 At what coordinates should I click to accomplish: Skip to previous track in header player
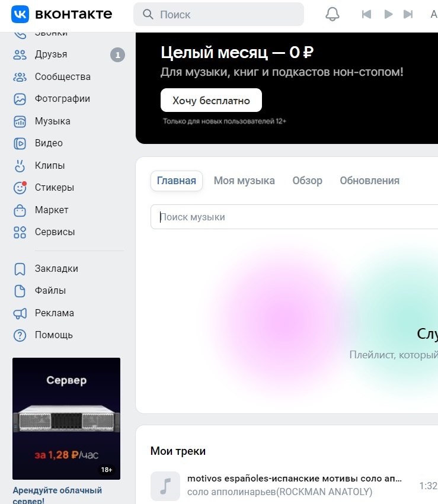(366, 14)
